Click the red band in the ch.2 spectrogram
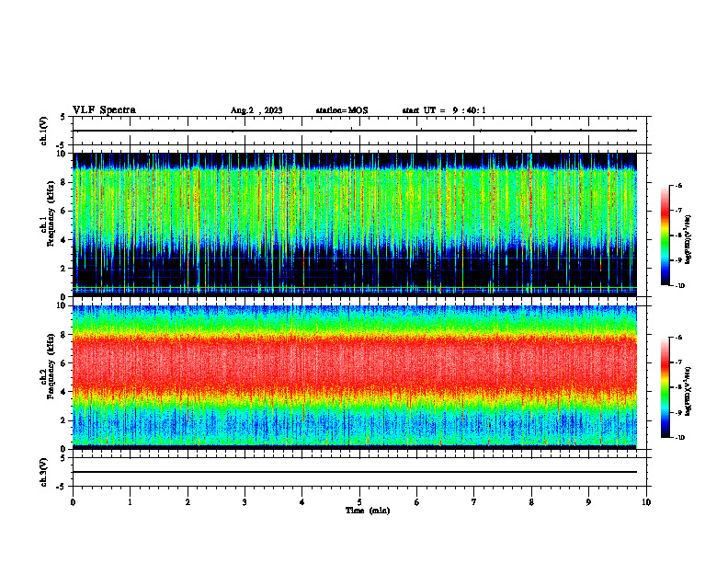The width and height of the screenshot is (728, 563). point(355,362)
